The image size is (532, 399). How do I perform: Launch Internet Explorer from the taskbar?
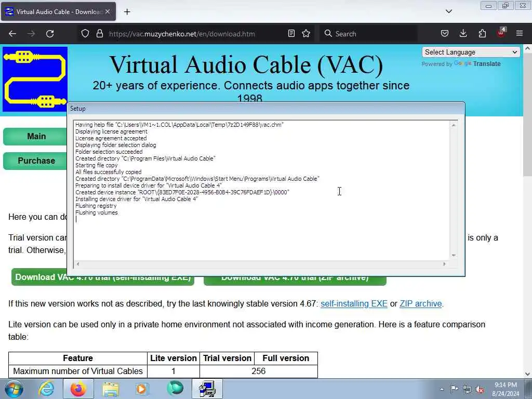coord(46,389)
